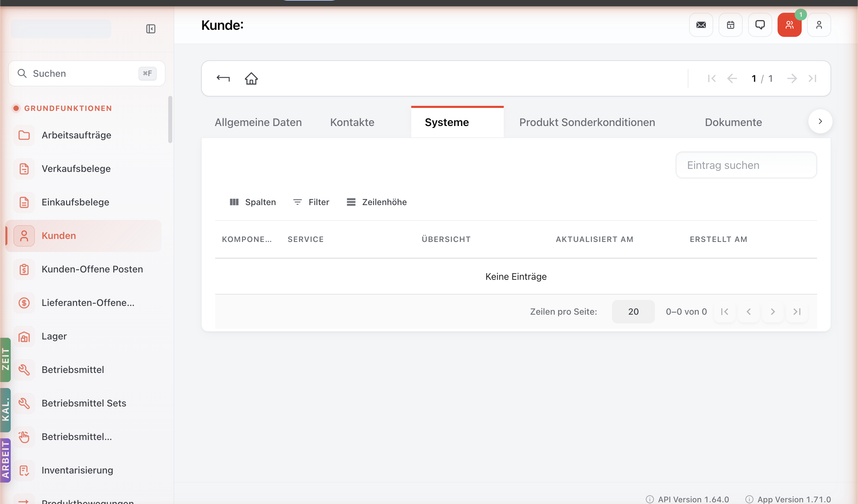Focus the Suchen sidebar search field
858x504 pixels.
87,74
